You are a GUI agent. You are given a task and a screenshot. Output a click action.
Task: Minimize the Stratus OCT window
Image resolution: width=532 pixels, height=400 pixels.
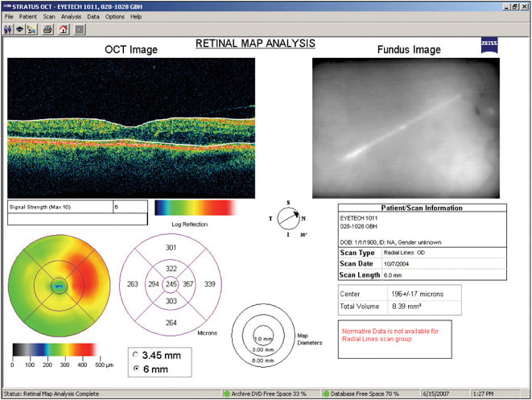point(507,6)
